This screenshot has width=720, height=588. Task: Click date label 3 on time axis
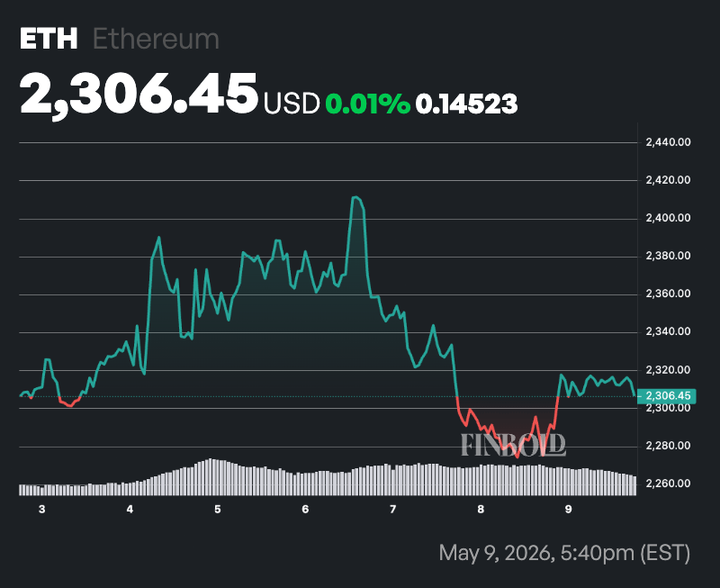click(x=41, y=509)
